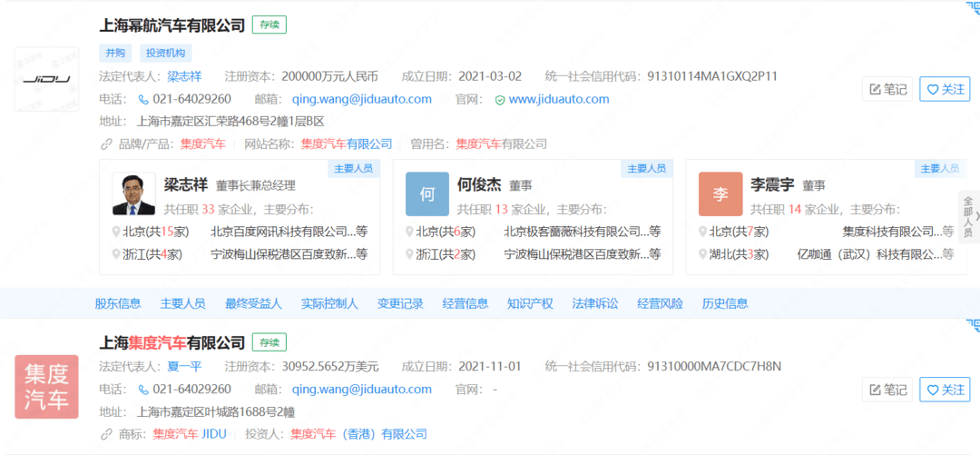Open the 历史信息 tab
Image resolution: width=980 pixels, height=455 pixels.
pos(725,304)
